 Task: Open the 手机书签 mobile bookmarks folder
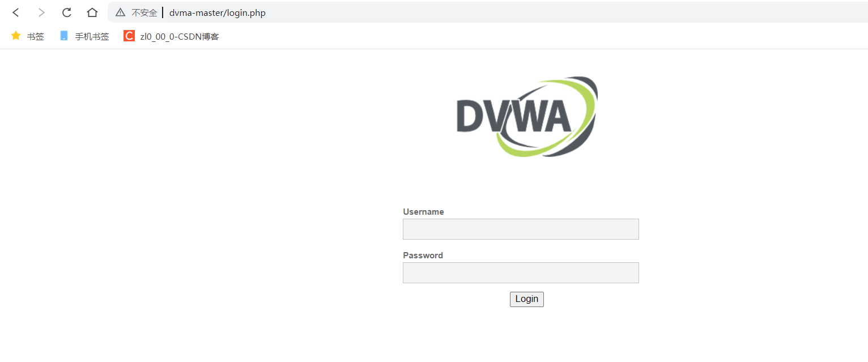tap(92, 36)
